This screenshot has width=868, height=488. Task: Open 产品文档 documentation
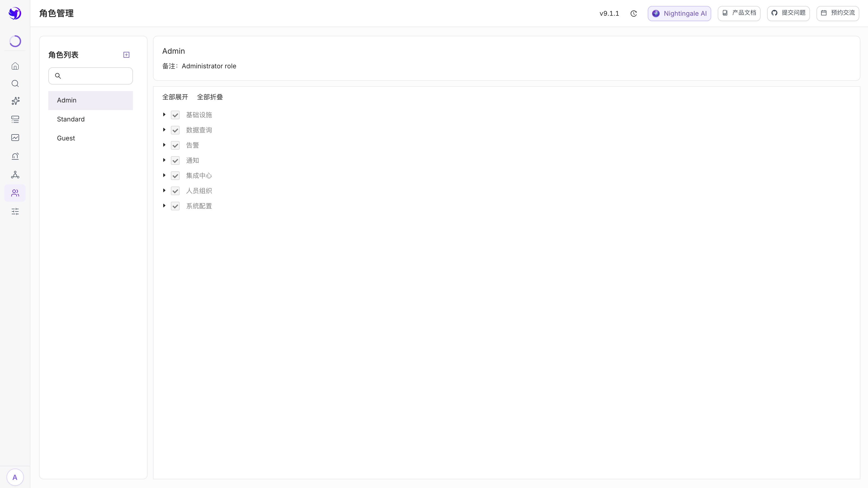pyautogui.click(x=739, y=13)
